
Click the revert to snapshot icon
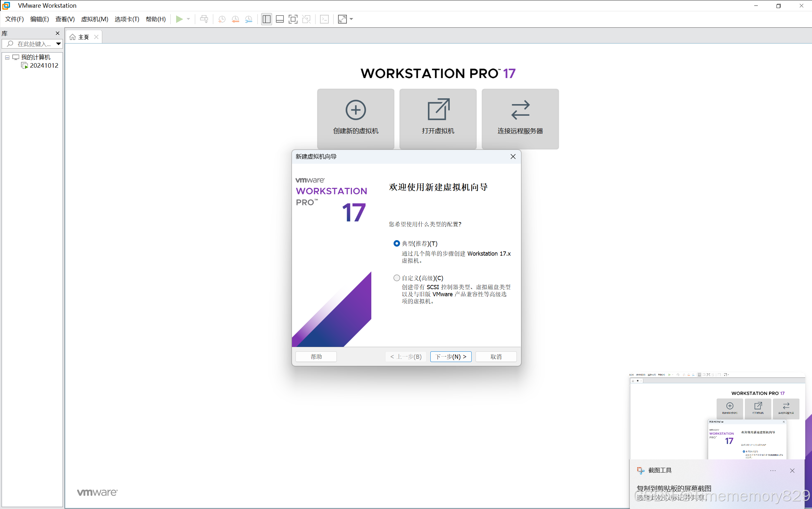(x=235, y=19)
